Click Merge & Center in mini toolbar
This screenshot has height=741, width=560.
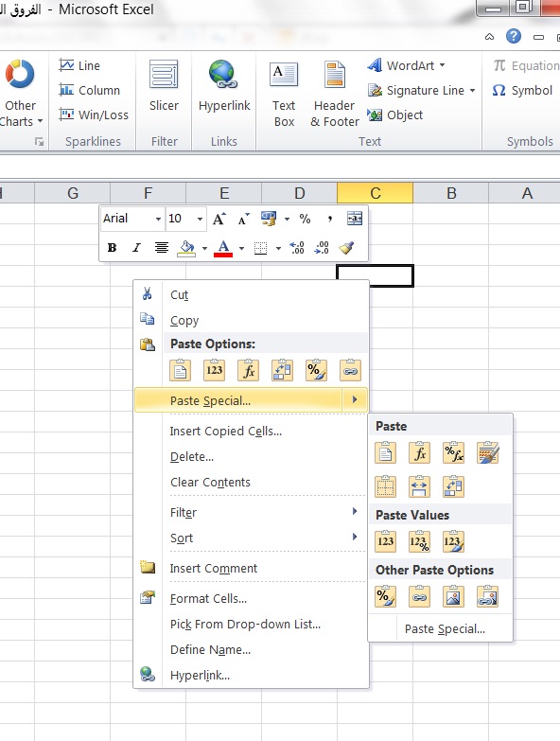pyautogui.click(x=355, y=219)
